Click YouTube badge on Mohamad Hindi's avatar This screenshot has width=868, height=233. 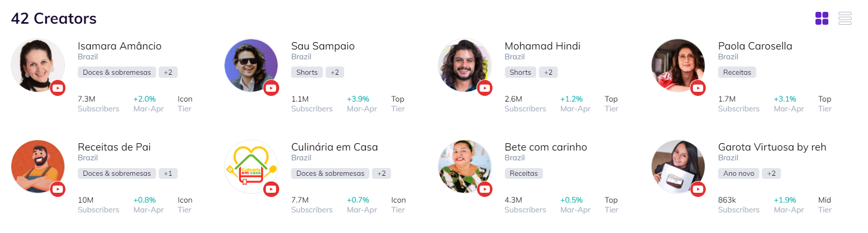click(x=485, y=88)
